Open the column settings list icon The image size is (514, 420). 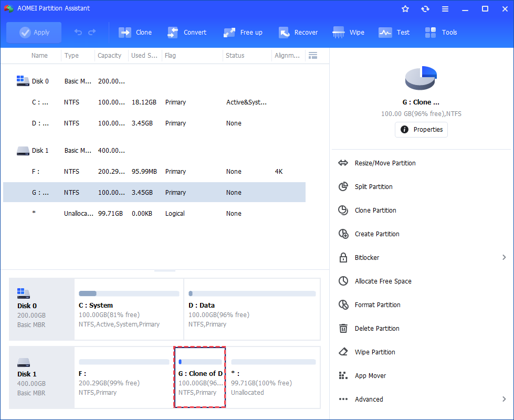[x=313, y=56]
